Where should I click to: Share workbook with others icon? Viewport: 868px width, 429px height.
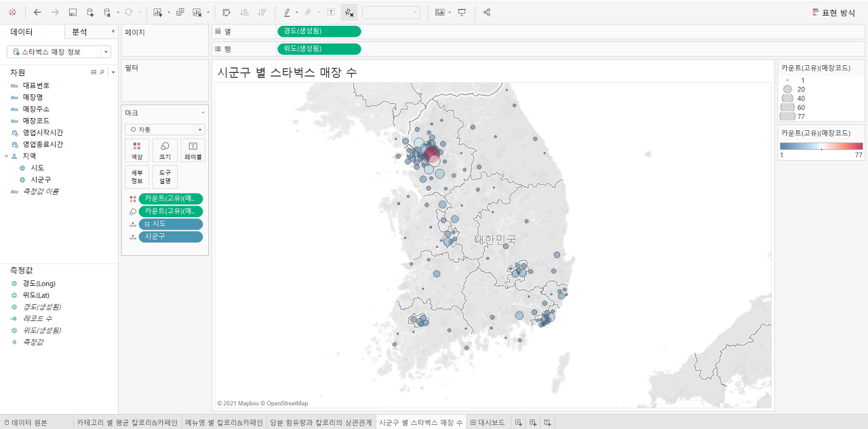[x=487, y=12]
